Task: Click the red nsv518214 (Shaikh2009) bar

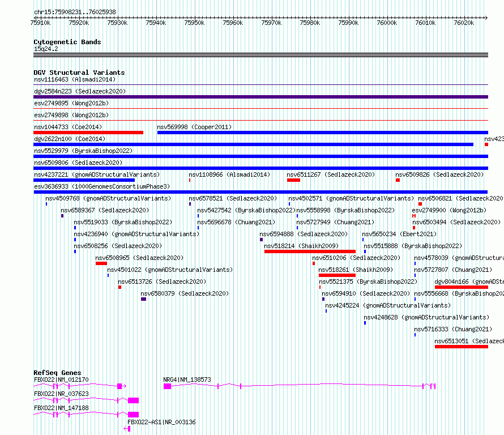Action: [310, 251]
